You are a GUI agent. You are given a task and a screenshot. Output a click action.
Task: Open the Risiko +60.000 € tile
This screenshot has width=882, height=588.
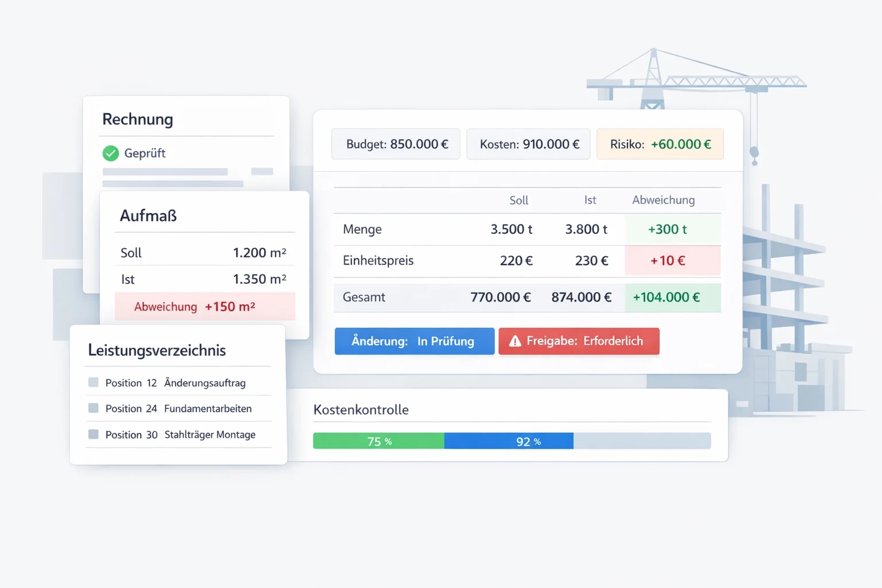tap(660, 144)
